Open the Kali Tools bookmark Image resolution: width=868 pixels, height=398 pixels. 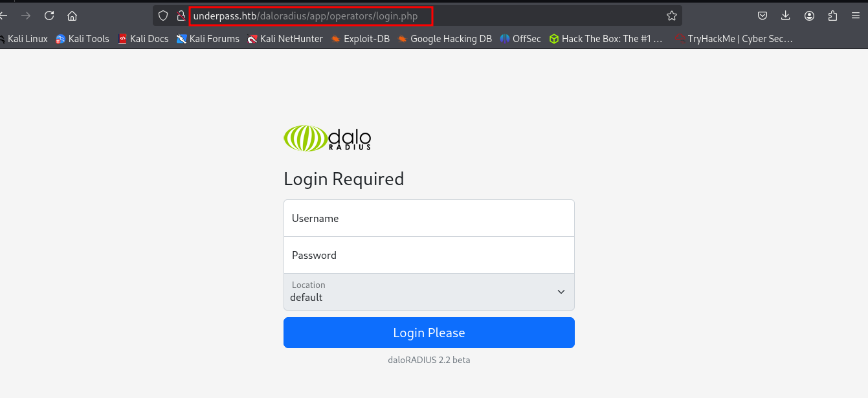pyautogui.click(x=82, y=38)
